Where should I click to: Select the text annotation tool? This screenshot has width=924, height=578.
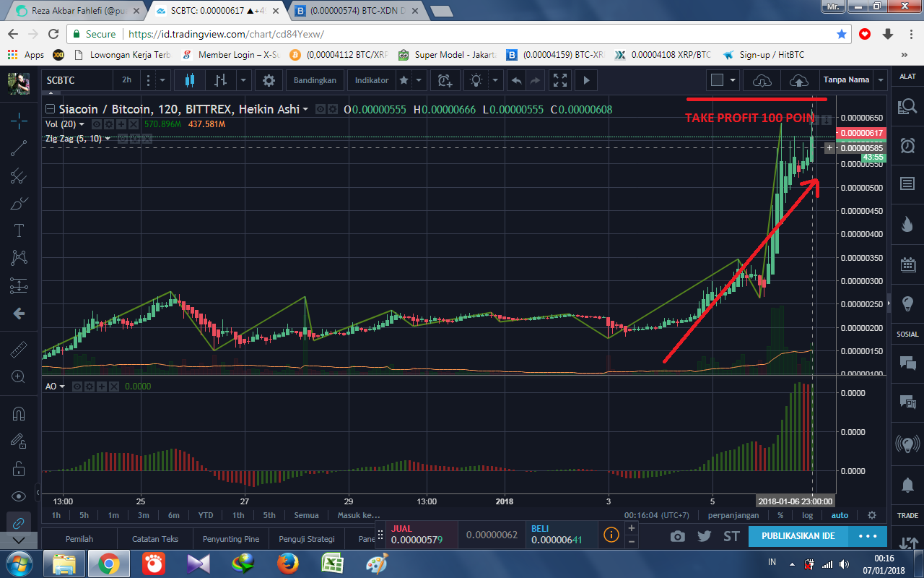click(19, 230)
